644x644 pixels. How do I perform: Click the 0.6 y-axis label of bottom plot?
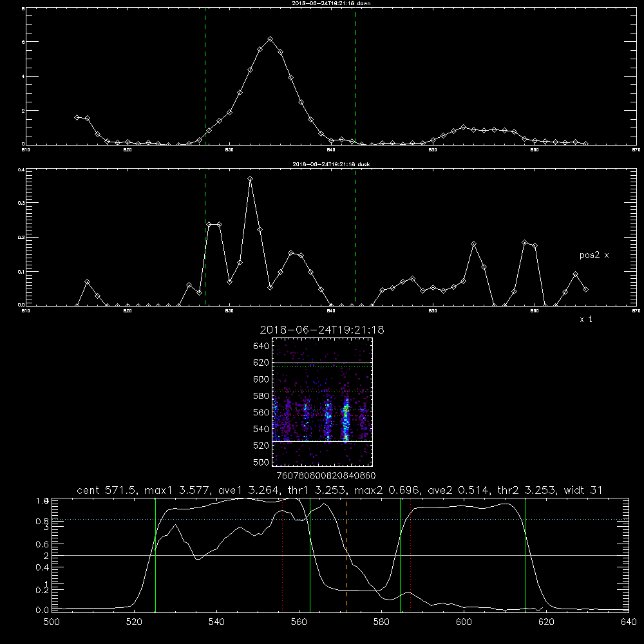43,545
